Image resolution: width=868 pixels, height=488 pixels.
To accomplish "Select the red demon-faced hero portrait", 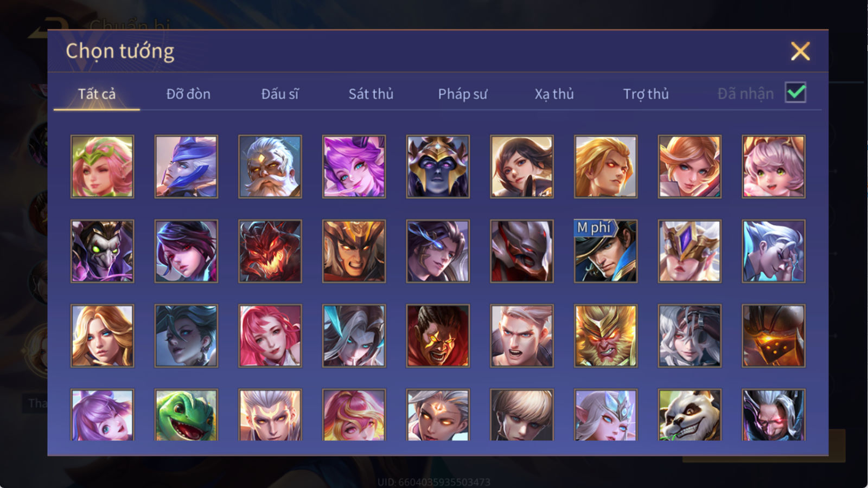I will 270,251.
